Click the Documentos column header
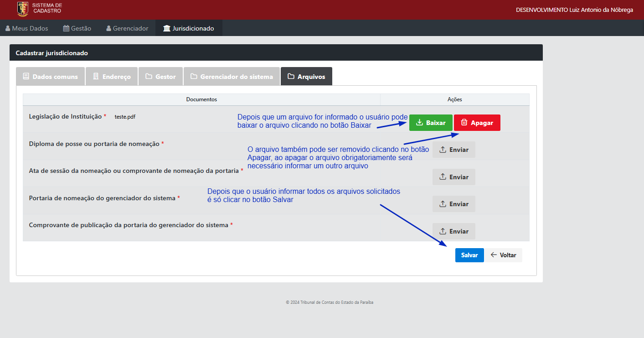644x338 pixels. pos(201,99)
